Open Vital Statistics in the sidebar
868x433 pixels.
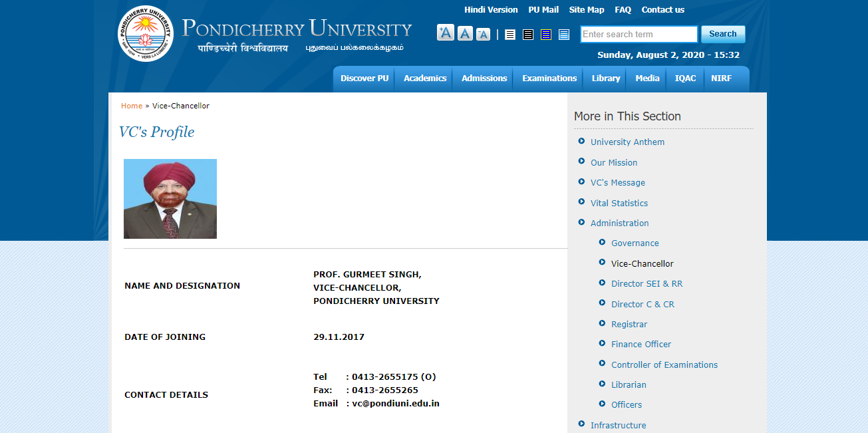pos(619,203)
